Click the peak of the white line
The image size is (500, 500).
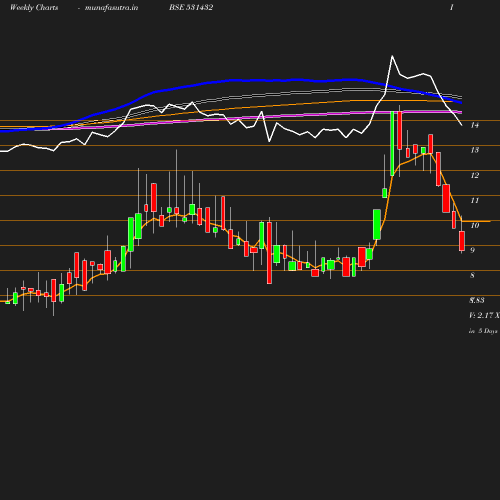(x=392, y=56)
